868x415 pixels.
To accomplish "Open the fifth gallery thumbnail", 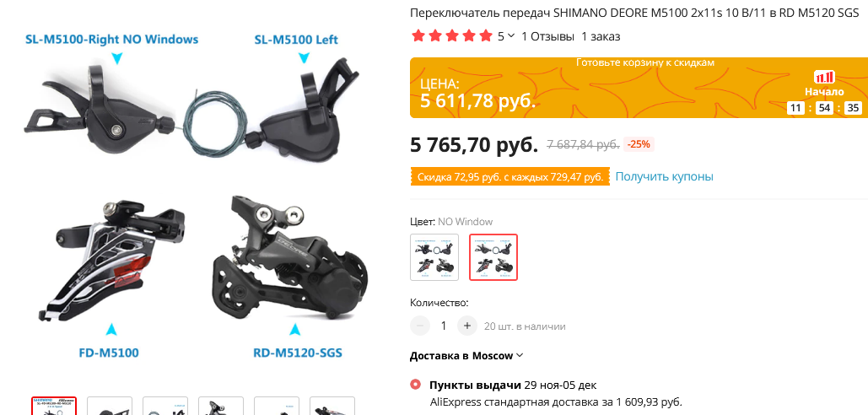I will 276,406.
